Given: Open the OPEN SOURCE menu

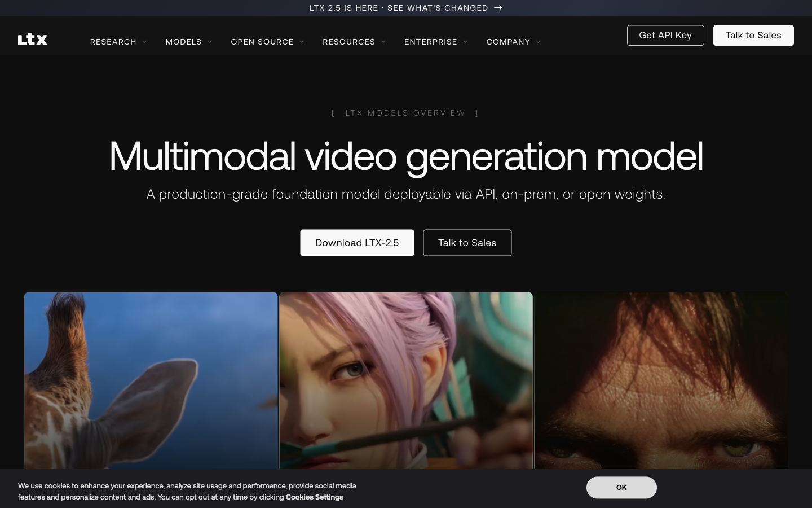Looking at the screenshot, I should coord(262,42).
